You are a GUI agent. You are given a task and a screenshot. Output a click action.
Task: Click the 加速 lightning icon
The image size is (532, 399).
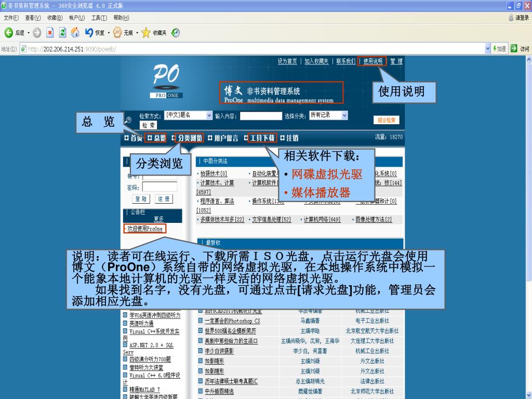pos(495,48)
